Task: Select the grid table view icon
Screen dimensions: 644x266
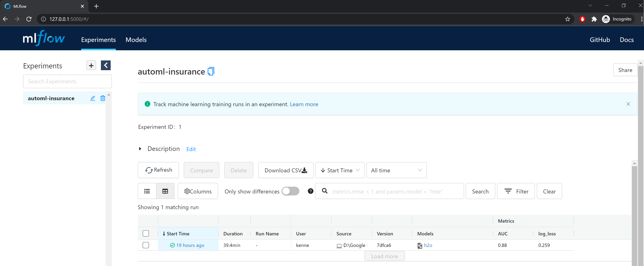Action: [x=165, y=191]
